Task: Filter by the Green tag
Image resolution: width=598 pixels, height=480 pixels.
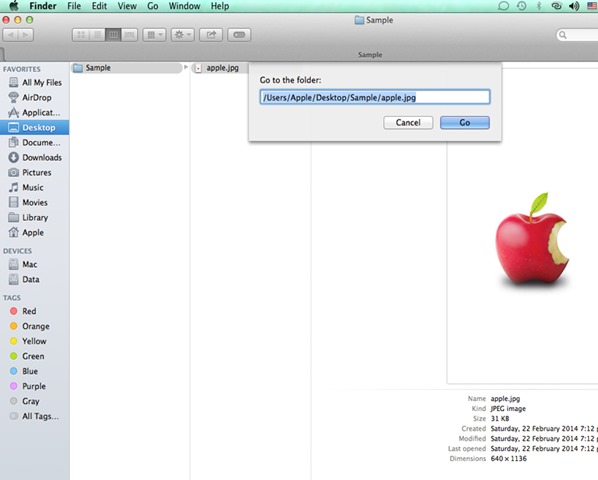Action: 35,356
